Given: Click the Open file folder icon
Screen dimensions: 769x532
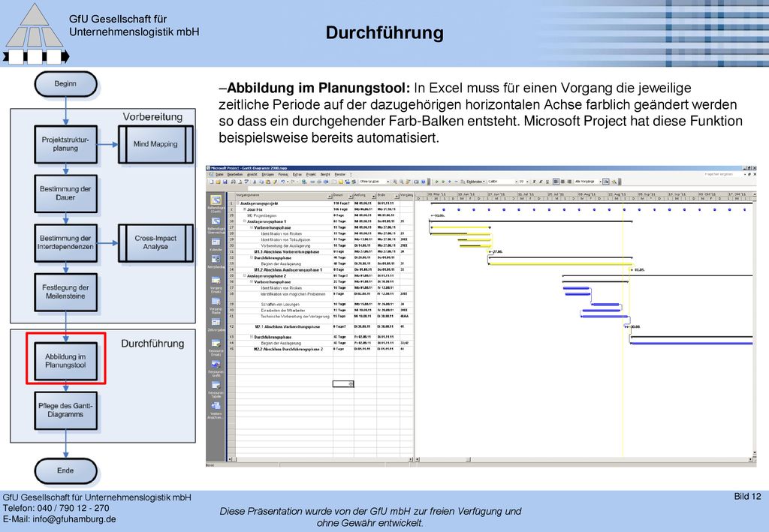Looking at the screenshot, I should [219, 182].
